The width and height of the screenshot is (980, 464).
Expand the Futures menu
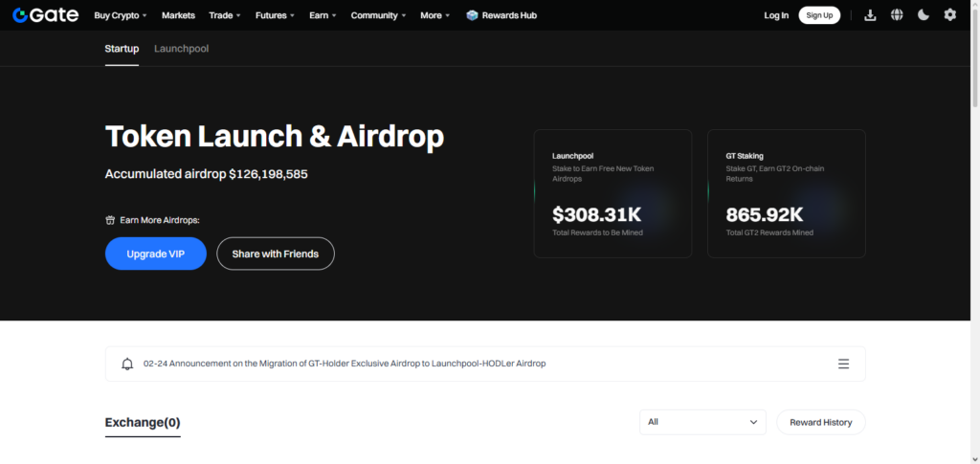click(275, 15)
